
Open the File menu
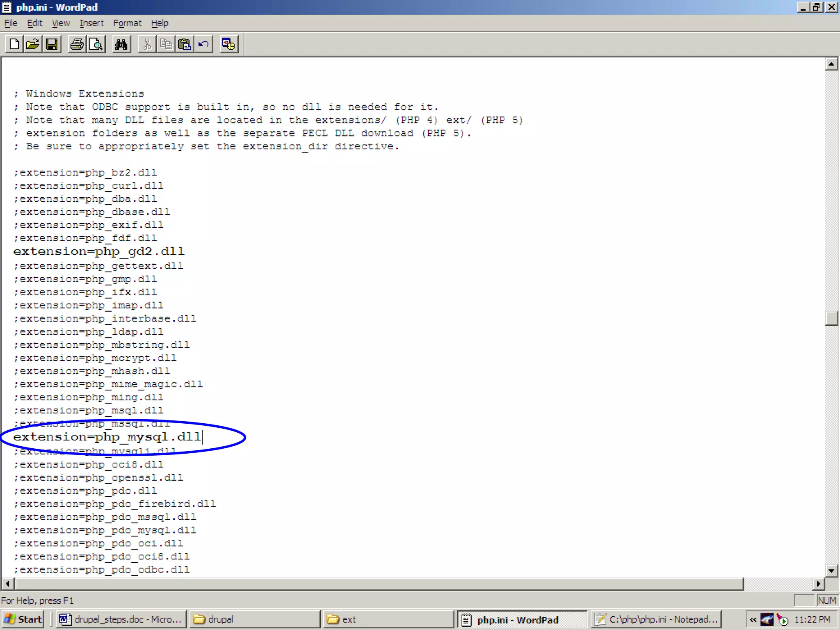(11, 23)
